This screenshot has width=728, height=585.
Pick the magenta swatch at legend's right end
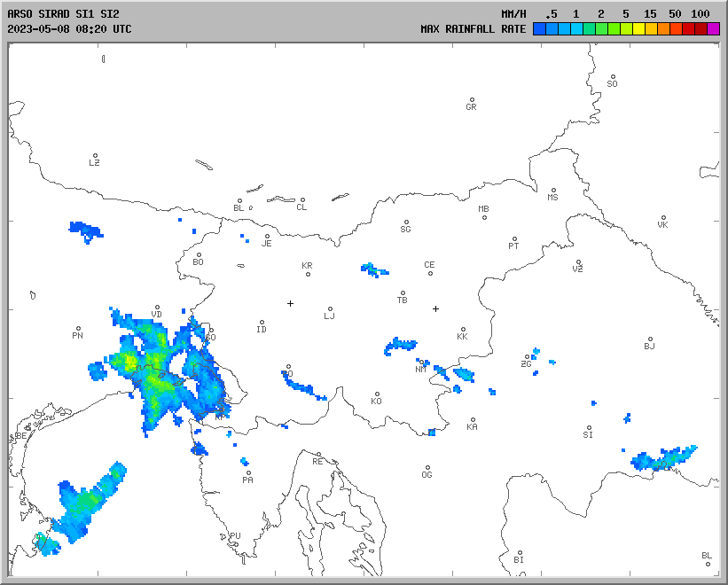click(x=714, y=29)
